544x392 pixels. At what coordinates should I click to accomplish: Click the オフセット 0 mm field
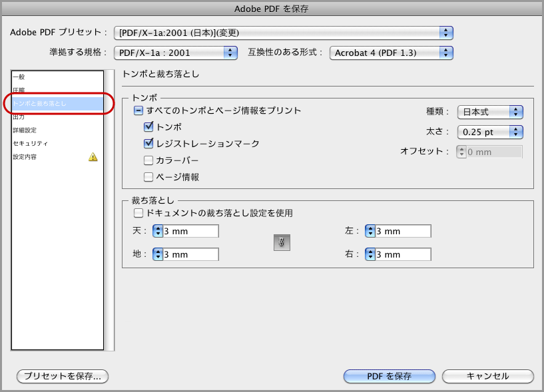[x=494, y=152]
